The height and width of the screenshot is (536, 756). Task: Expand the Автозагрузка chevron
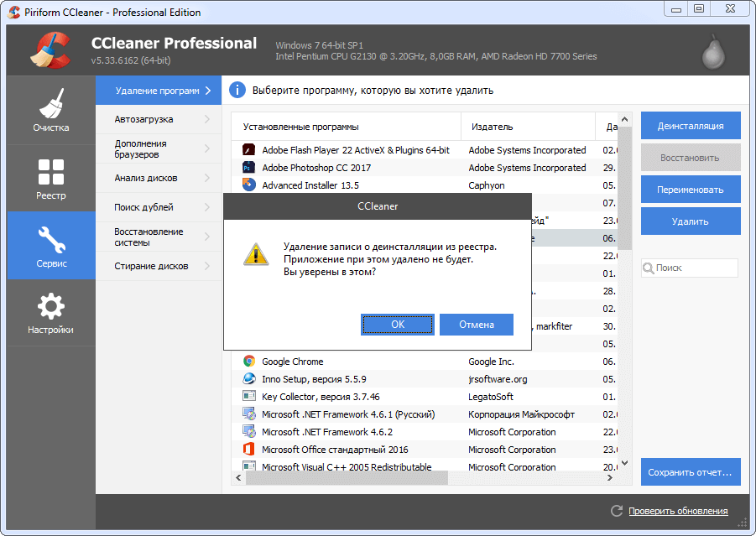(x=206, y=119)
